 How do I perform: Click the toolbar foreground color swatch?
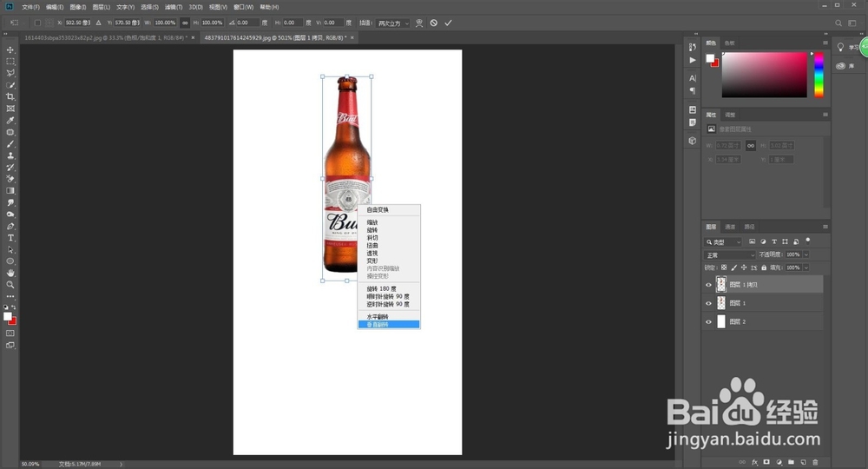8,317
